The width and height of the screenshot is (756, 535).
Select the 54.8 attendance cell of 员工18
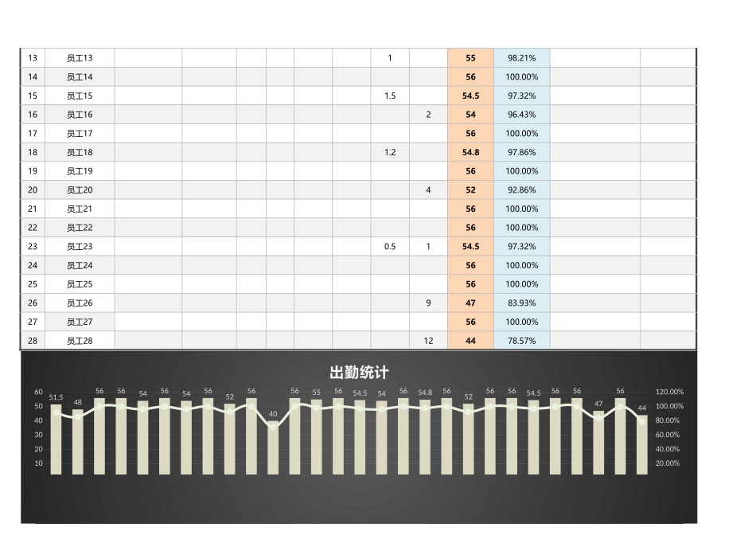pyautogui.click(x=470, y=152)
